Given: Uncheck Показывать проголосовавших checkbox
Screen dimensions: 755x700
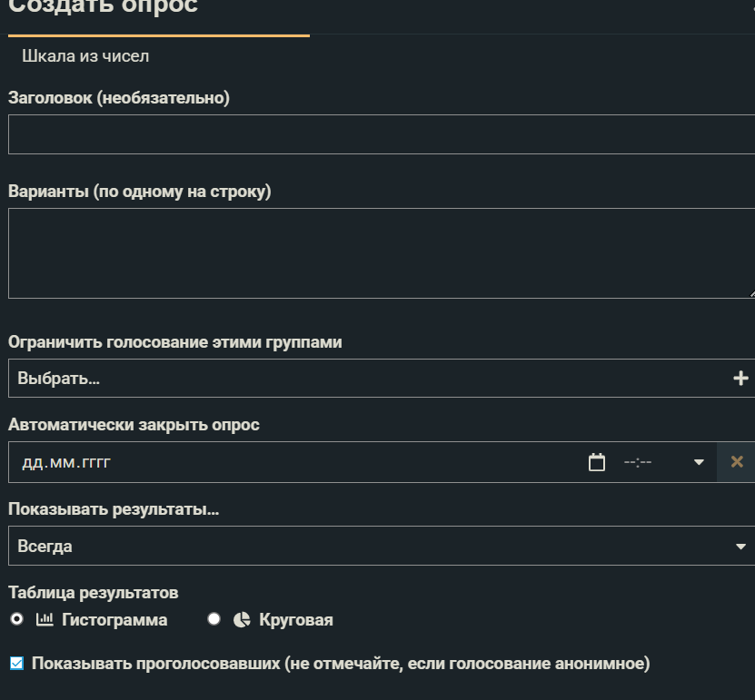Looking at the screenshot, I should click(x=17, y=664).
